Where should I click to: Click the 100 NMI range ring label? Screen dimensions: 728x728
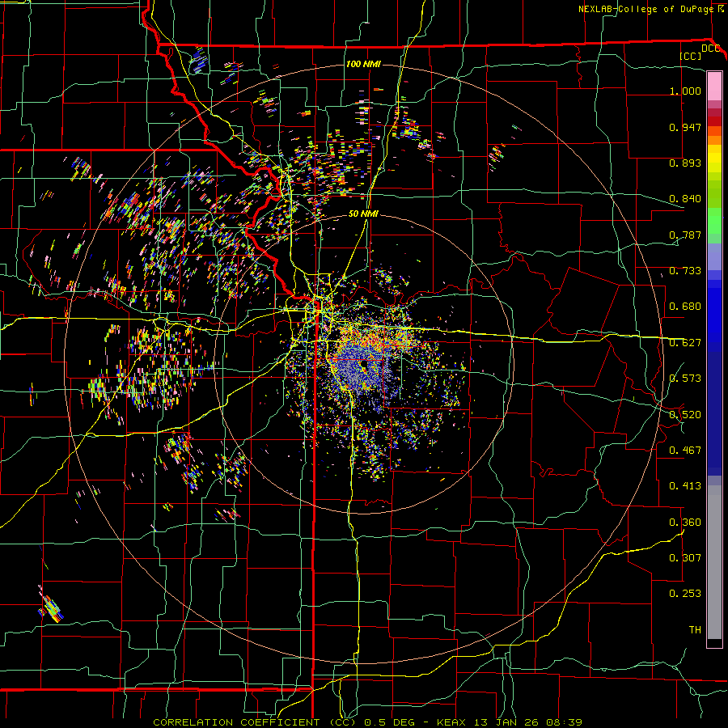coord(363,64)
